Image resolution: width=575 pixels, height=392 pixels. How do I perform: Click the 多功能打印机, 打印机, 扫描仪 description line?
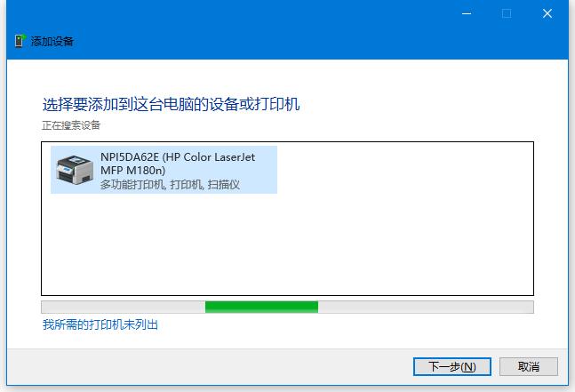click(170, 185)
